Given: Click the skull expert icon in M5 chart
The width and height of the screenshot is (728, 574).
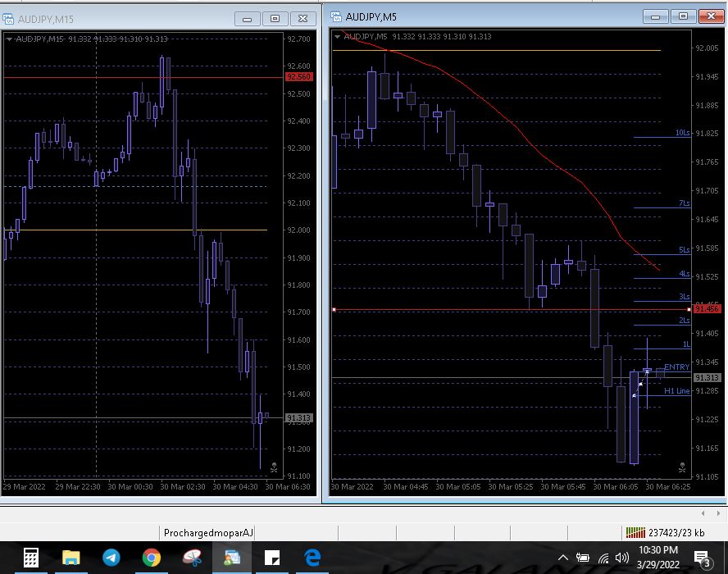Looking at the screenshot, I should 682,467.
